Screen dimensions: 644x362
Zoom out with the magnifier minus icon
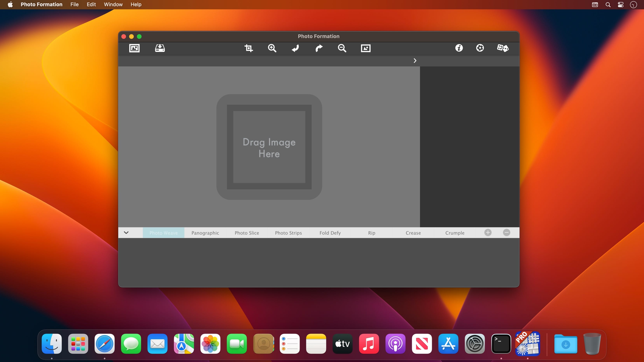342,48
